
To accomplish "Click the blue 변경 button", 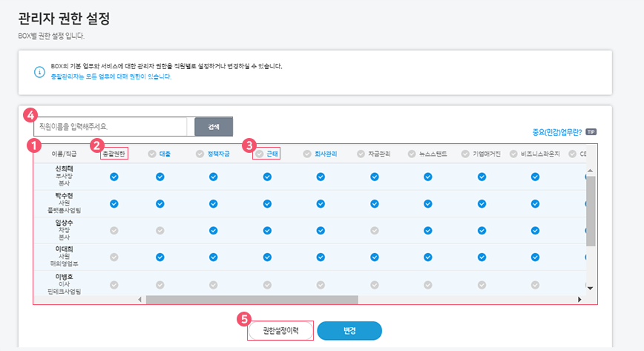I will pos(349,331).
